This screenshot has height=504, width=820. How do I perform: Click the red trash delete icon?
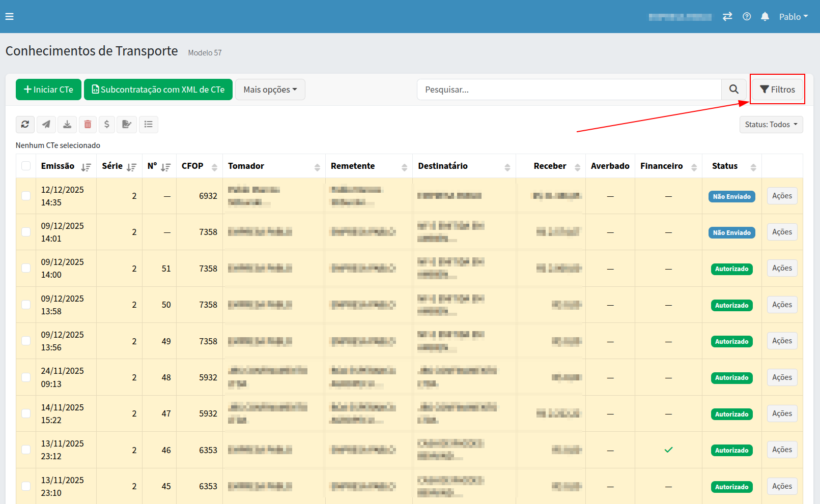(88, 124)
